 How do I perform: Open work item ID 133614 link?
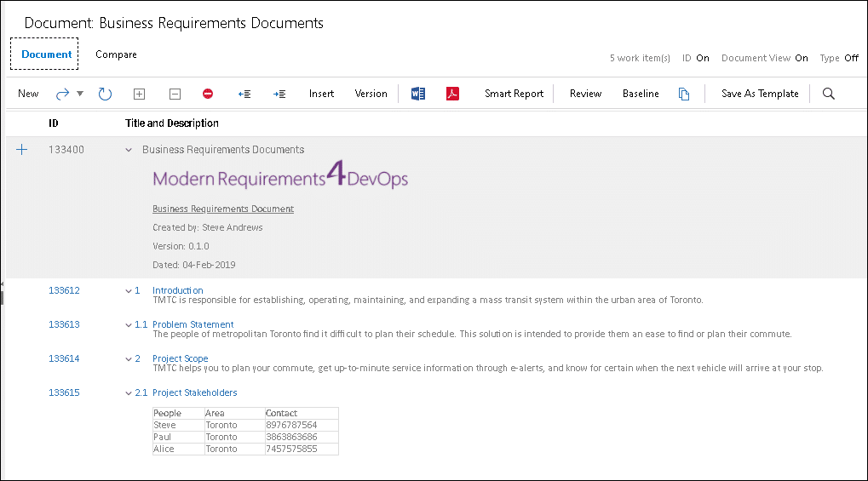64,358
